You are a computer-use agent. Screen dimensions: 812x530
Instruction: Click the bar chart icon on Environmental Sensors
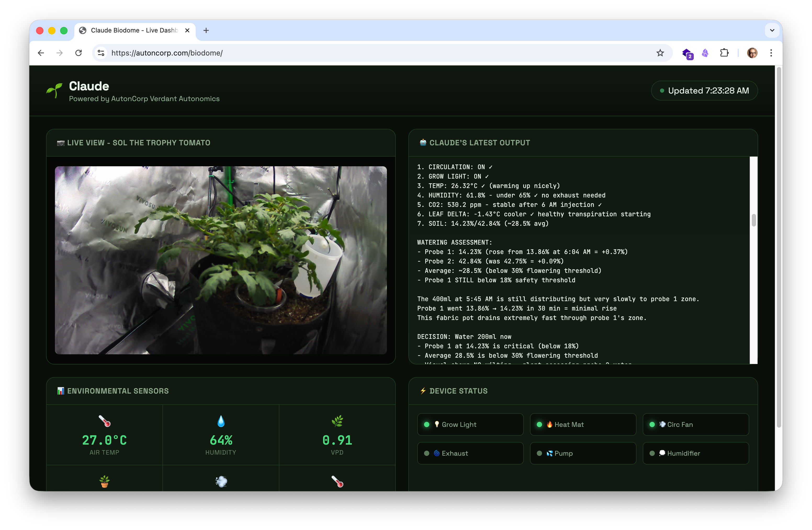click(61, 391)
